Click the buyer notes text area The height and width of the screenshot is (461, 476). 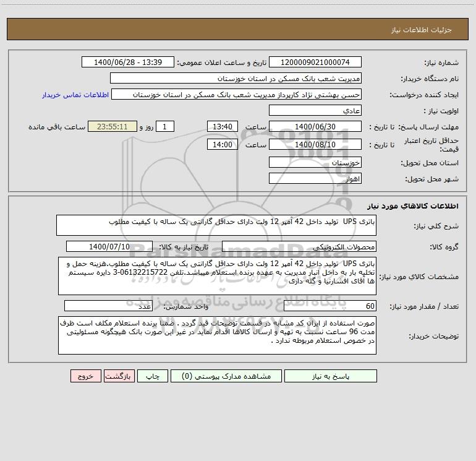coord(217,335)
